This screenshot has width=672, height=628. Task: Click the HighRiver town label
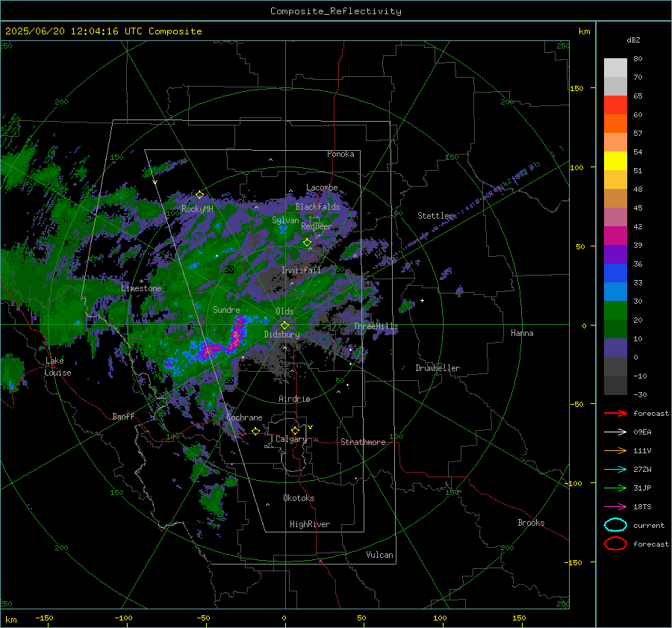[310, 524]
